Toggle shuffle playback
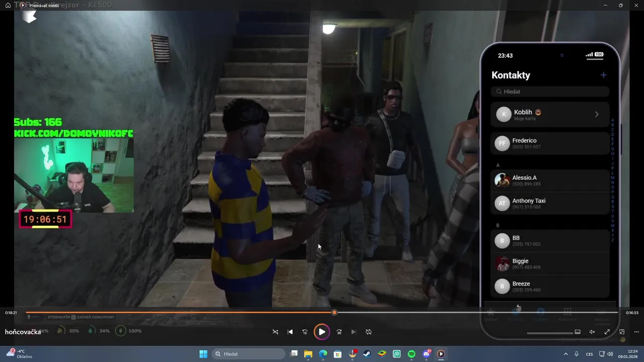Viewport: 644px width, 362px height. pyautogui.click(x=275, y=332)
